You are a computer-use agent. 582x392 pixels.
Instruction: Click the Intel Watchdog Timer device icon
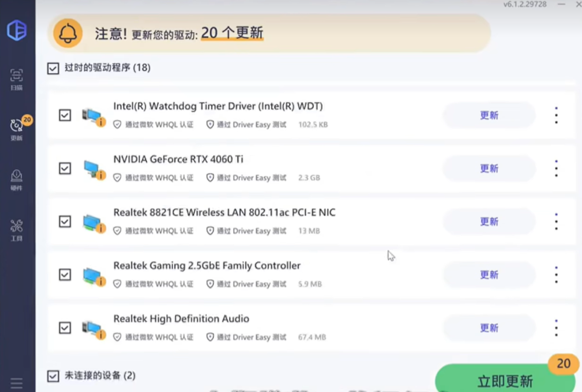94,116
